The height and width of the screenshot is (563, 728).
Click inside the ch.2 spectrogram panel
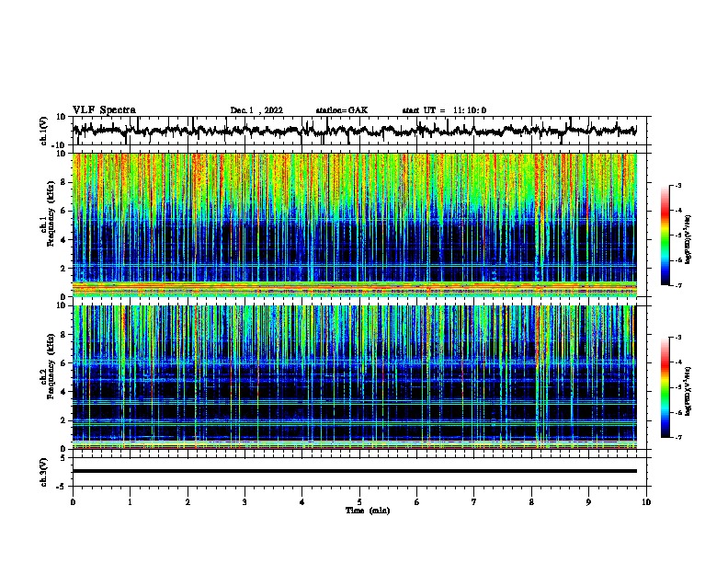coord(355,377)
